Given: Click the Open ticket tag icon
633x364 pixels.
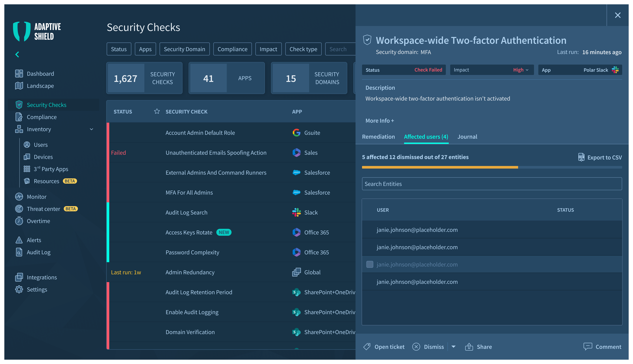Looking at the screenshot, I should coord(367,347).
